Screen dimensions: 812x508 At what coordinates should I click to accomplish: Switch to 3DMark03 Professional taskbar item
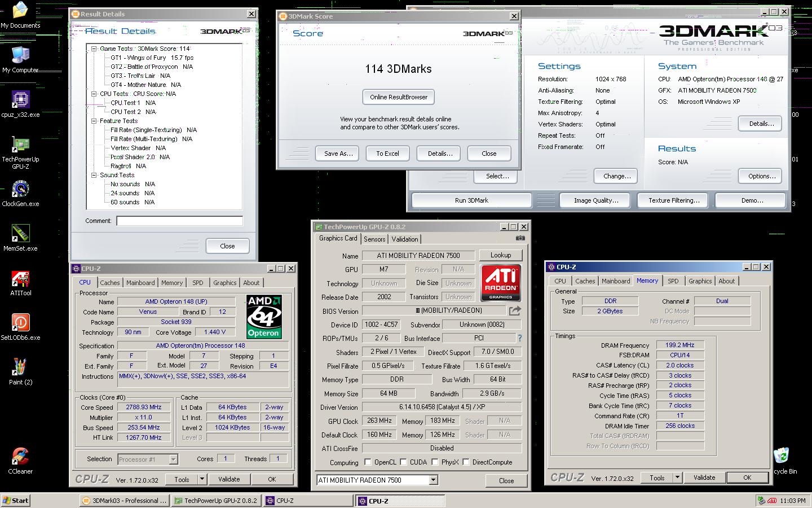pos(124,501)
